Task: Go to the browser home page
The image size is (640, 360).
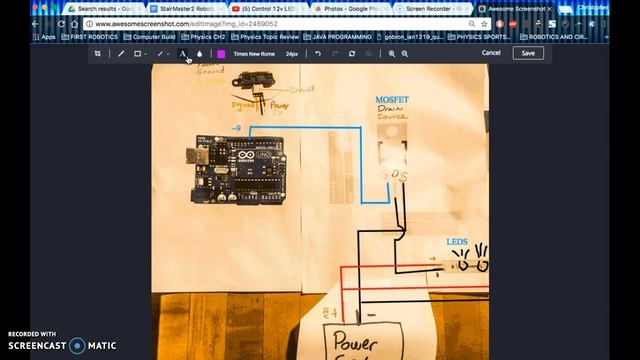Action: coord(74,24)
